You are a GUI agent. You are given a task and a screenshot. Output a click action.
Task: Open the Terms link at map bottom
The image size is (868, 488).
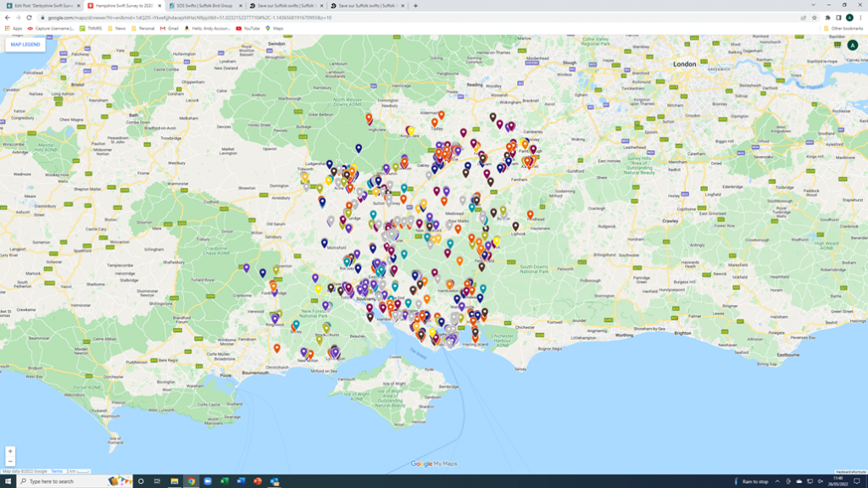tap(57, 471)
